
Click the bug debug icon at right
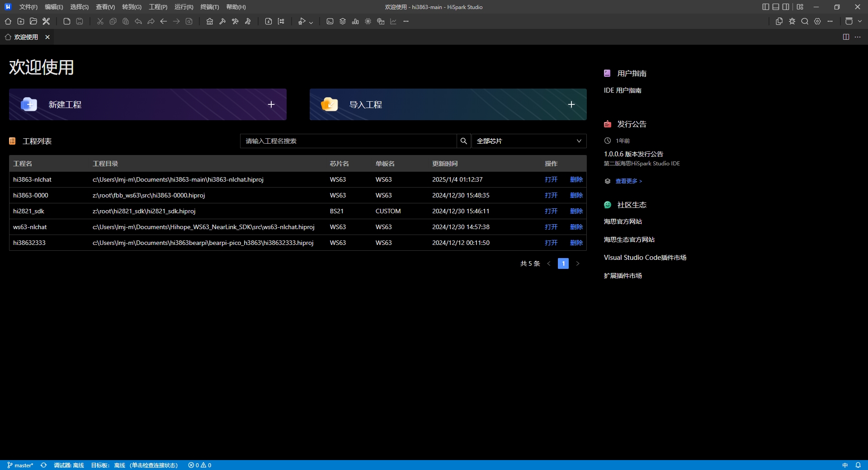click(792, 21)
